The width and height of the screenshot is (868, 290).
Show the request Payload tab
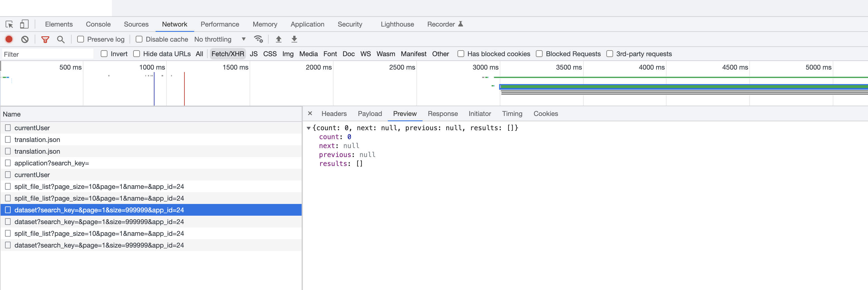pyautogui.click(x=370, y=114)
